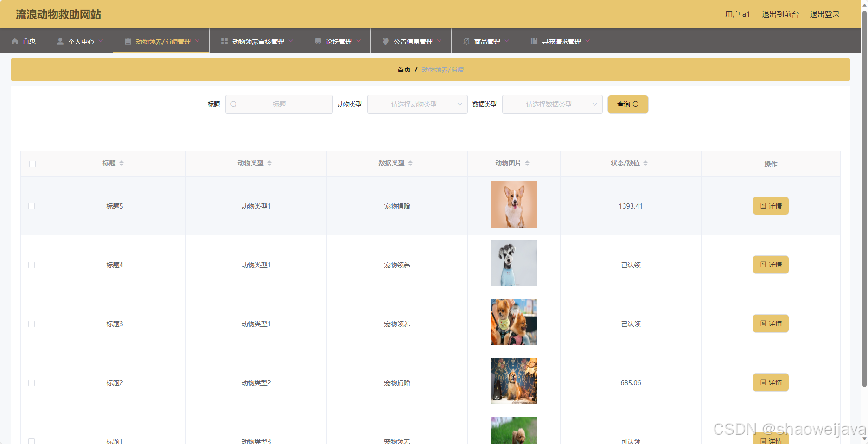Expand the 论坛管理 menu chevron
868x444 pixels.
click(358, 41)
